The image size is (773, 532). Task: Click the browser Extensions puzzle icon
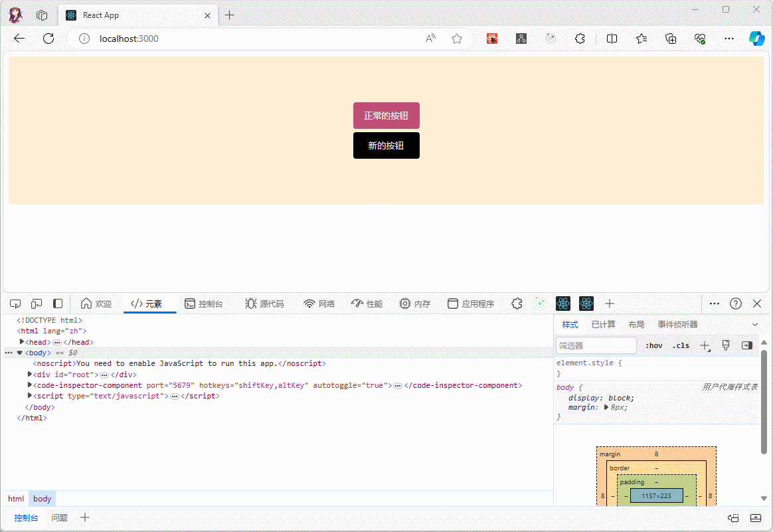[x=580, y=39]
